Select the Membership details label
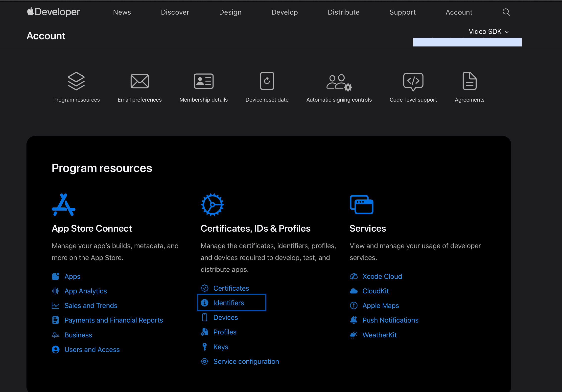Image resolution: width=562 pixels, height=392 pixels. [204, 100]
